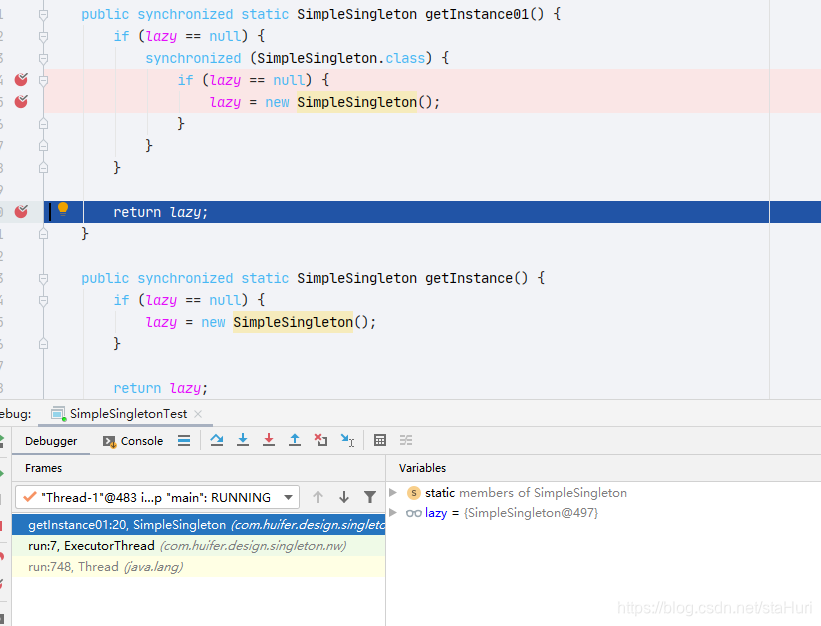Select next frame with down arrow
Image resolution: width=821 pixels, height=626 pixels.
tap(344, 497)
